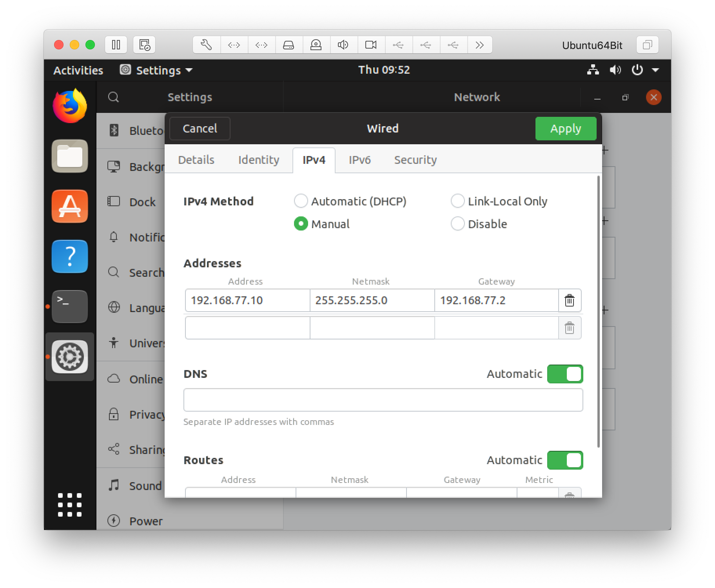This screenshot has height=588, width=715.
Task: Apply the Wired connection changes
Action: (x=566, y=129)
